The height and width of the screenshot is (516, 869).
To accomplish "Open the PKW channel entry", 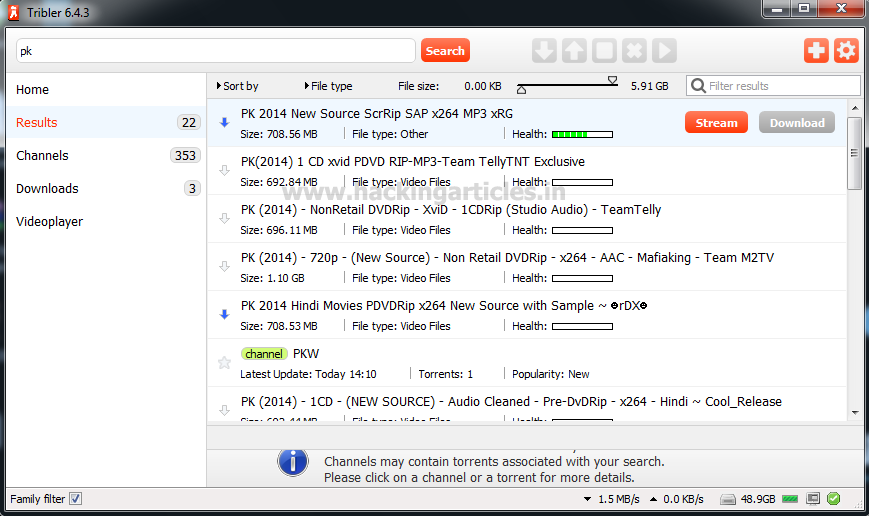I will pyautogui.click(x=526, y=363).
